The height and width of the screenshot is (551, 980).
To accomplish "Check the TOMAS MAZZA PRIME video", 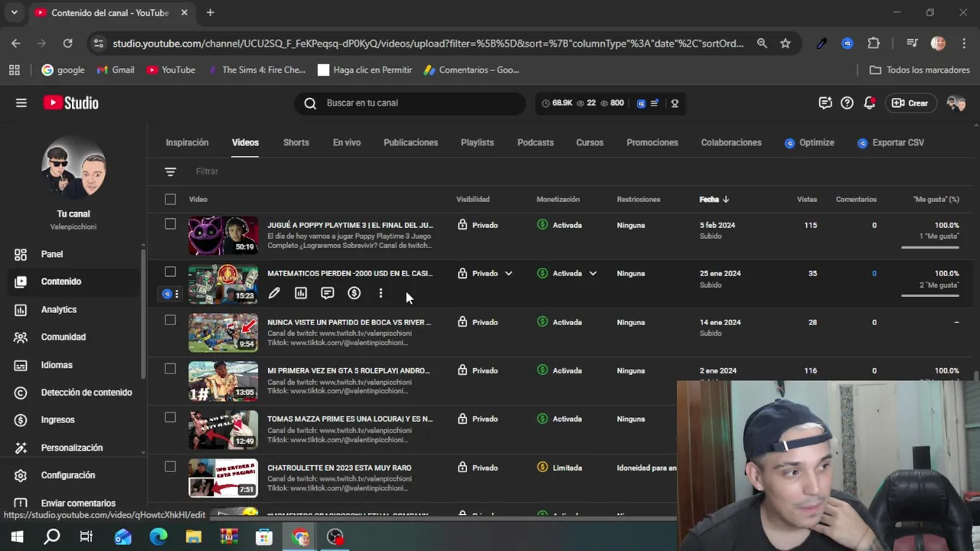I will (x=170, y=418).
